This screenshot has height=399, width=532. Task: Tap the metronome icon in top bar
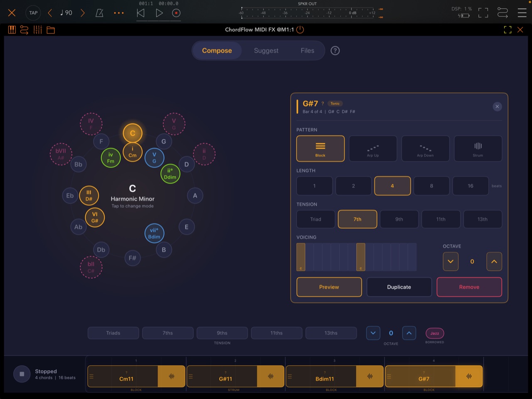[99, 13]
